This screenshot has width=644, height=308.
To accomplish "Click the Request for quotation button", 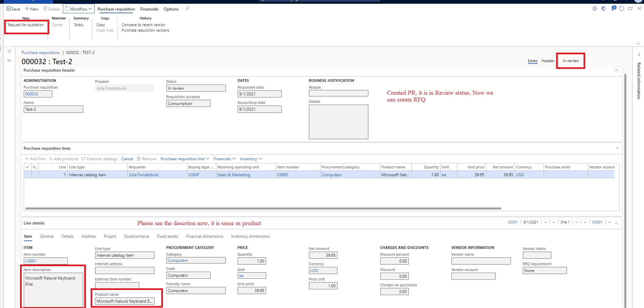I will pyautogui.click(x=26, y=25).
